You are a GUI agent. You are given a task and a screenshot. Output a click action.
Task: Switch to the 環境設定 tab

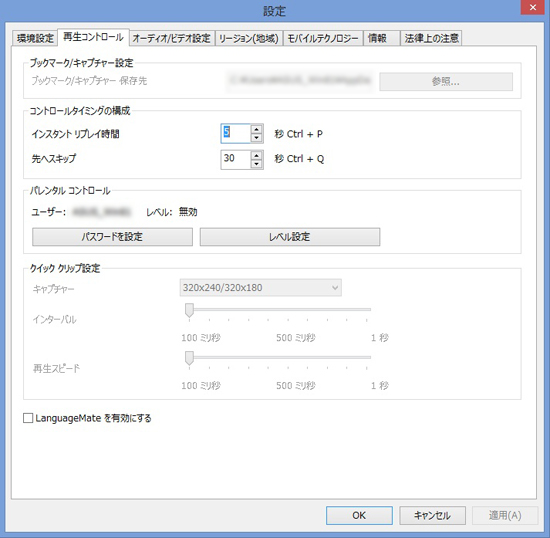click(35, 38)
